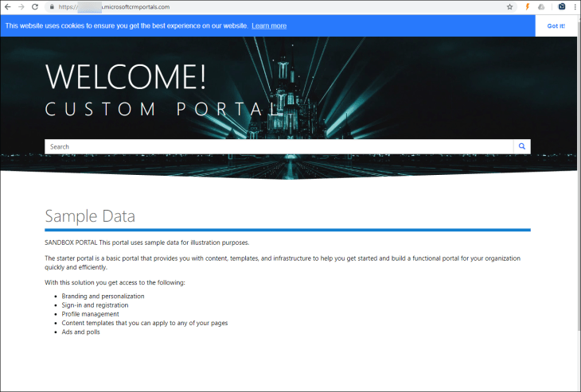Click the Branding and personalization list item

103,296
